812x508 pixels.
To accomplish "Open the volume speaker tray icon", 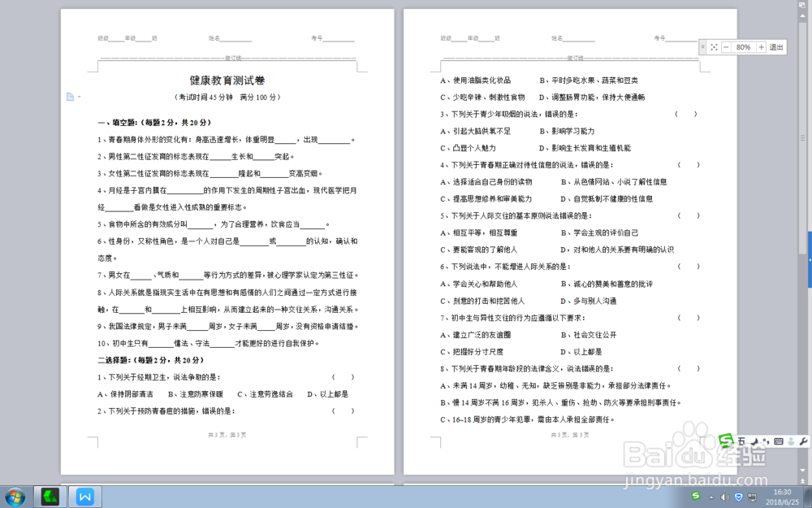I will click(724, 497).
